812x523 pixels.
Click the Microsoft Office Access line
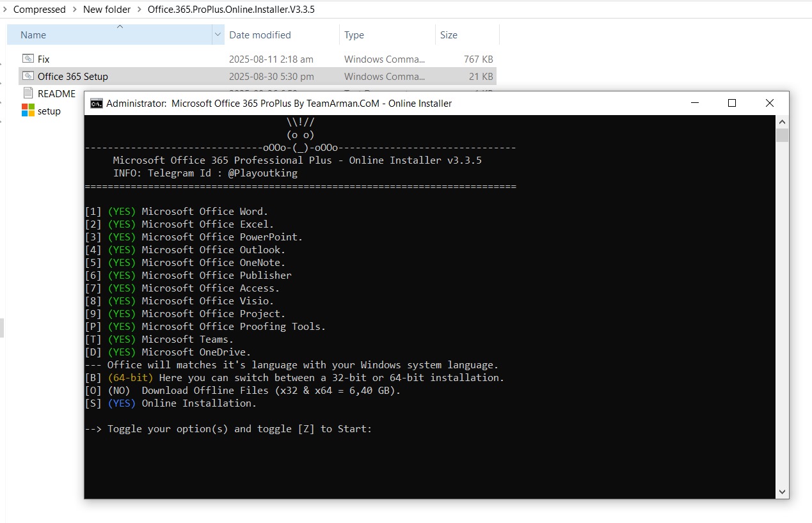[182, 288]
